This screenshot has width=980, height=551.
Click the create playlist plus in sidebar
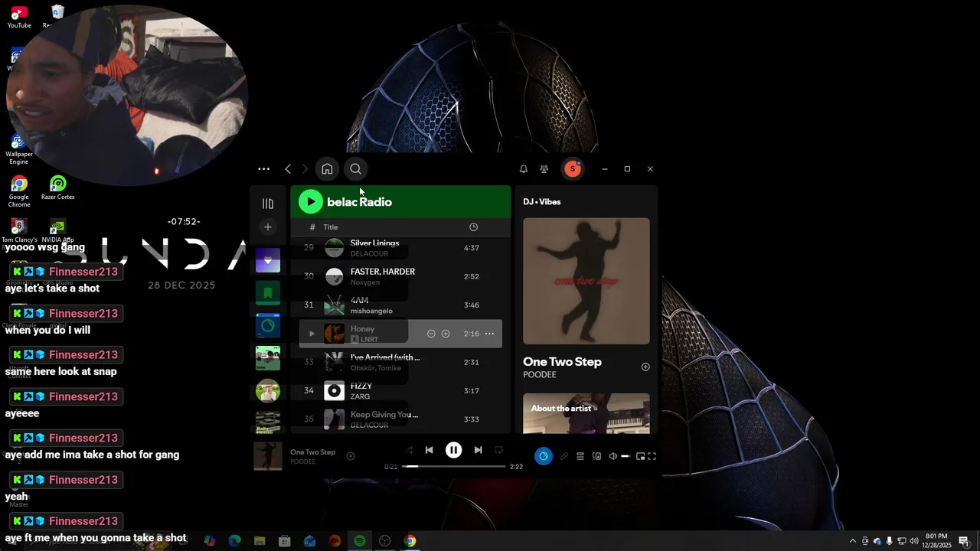tap(267, 227)
